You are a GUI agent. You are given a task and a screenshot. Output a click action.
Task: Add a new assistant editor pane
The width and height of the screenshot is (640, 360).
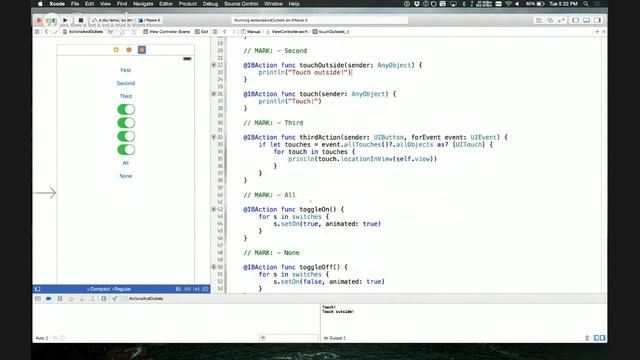coord(597,31)
